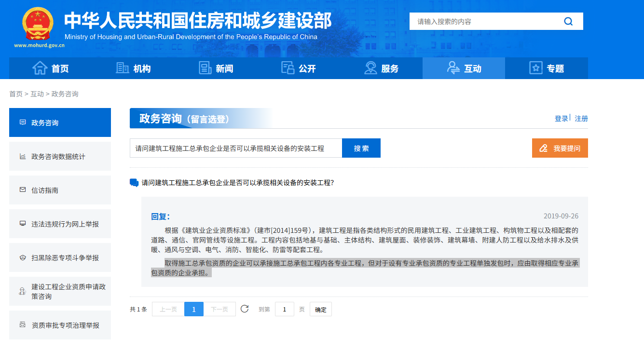The height and width of the screenshot is (351, 644).
Task: Click the 登录 link
Action: tap(561, 119)
